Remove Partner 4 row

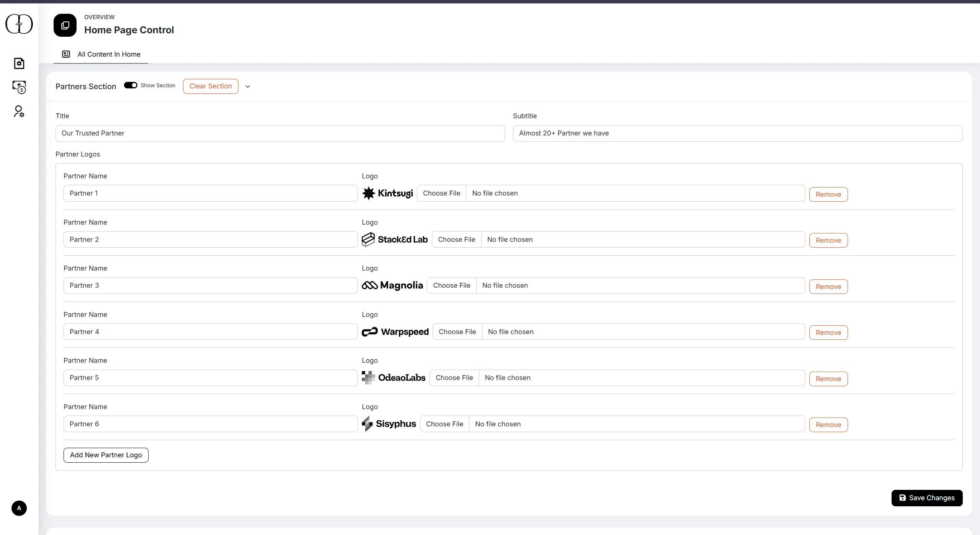click(828, 333)
